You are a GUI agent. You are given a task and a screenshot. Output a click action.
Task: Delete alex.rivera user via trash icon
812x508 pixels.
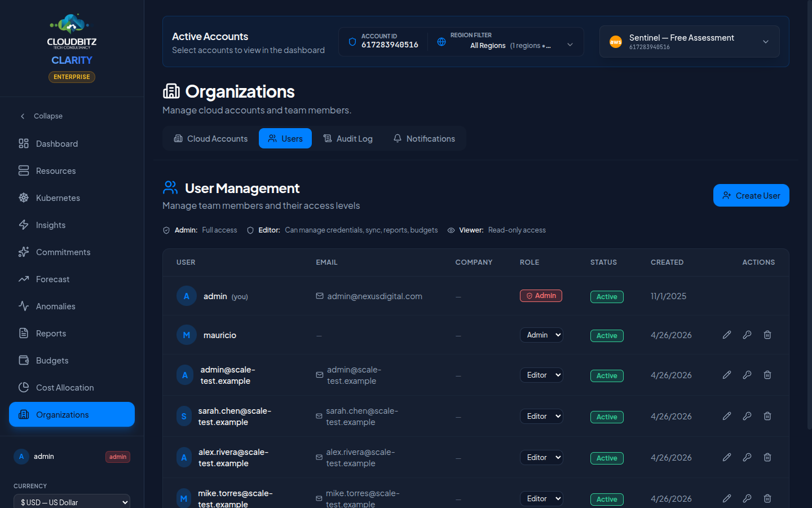(767, 457)
